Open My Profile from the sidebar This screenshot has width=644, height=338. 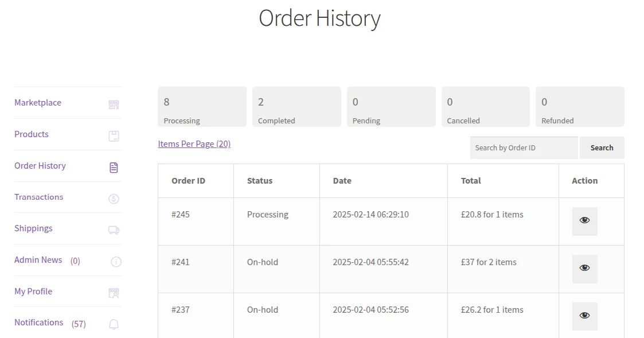[x=33, y=291]
